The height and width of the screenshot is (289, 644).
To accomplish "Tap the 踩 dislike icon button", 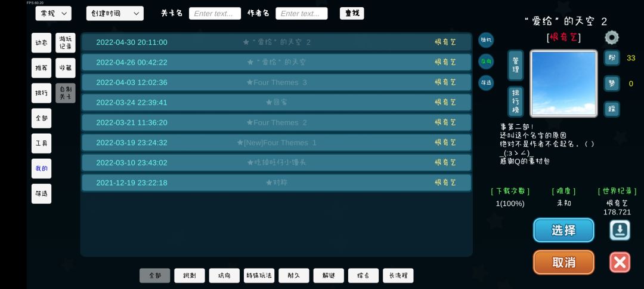I will (612, 109).
